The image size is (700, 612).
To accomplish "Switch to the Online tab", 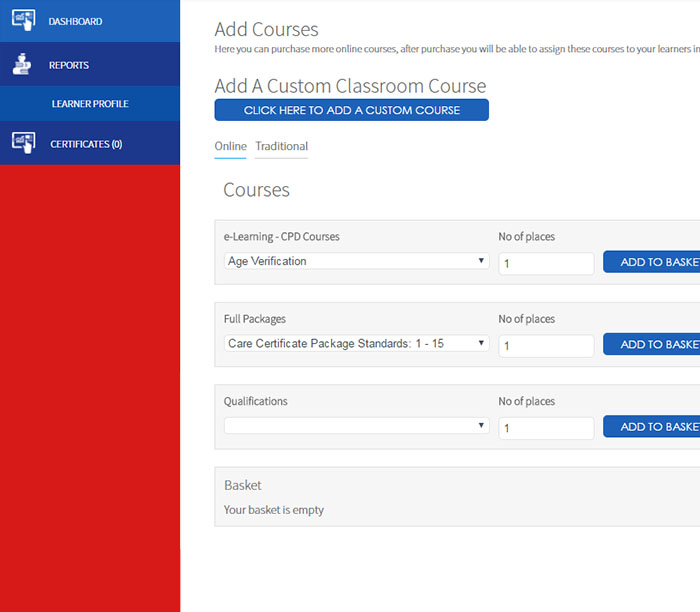I will [x=230, y=146].
